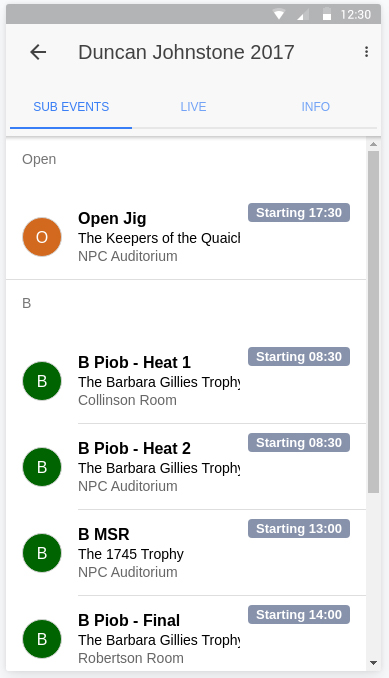This screenshot has width=389, height=678.
Task: Tap the green B avatar for Heat 2
Action: tap(42, 467)
